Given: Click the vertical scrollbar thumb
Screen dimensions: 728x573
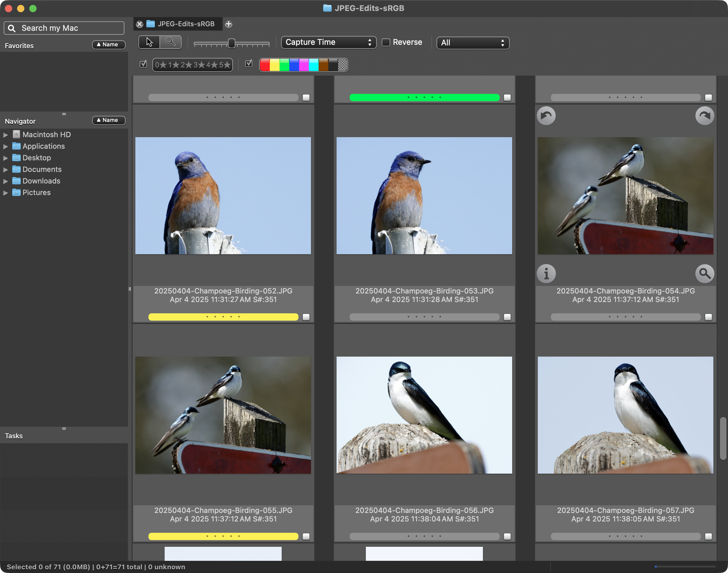Looking at the screenshot, I should click(723, 439).
